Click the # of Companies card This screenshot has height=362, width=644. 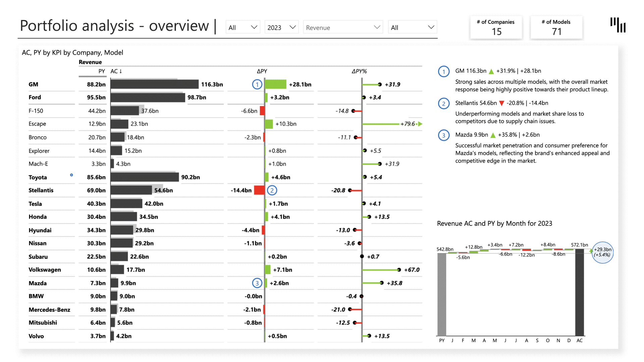click(496, 27)
